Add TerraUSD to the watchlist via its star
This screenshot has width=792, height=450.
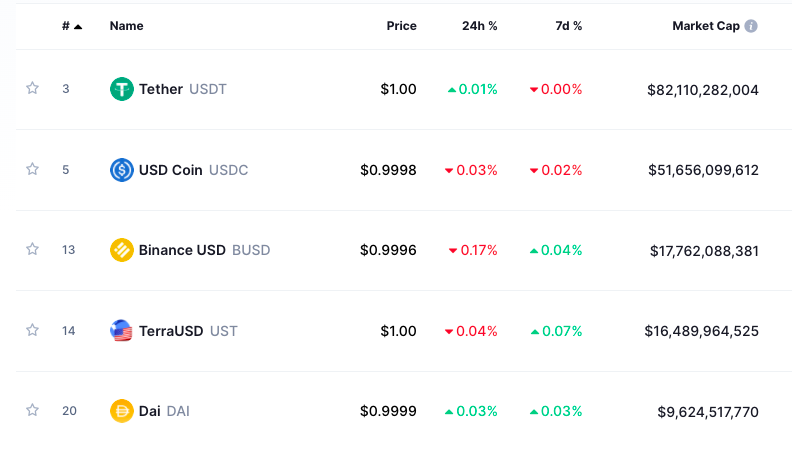(x=32, y=330)
